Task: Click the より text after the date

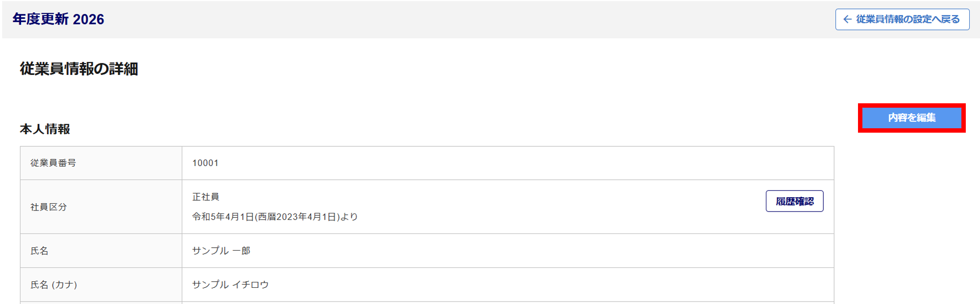Action: tap(349, 217)
